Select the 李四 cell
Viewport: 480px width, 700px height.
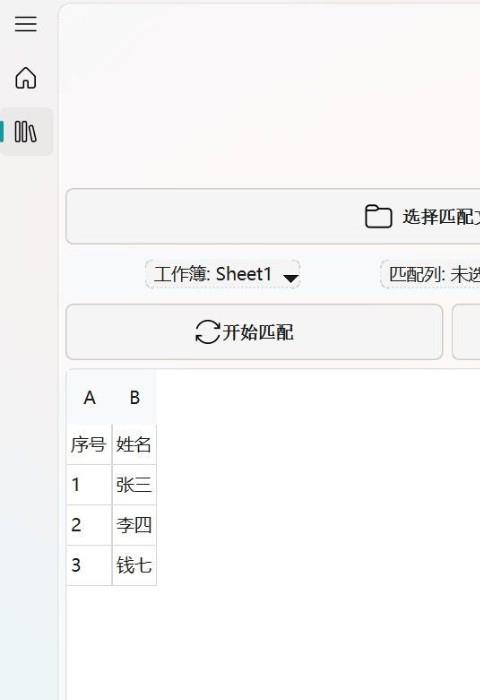coord(134,525)
